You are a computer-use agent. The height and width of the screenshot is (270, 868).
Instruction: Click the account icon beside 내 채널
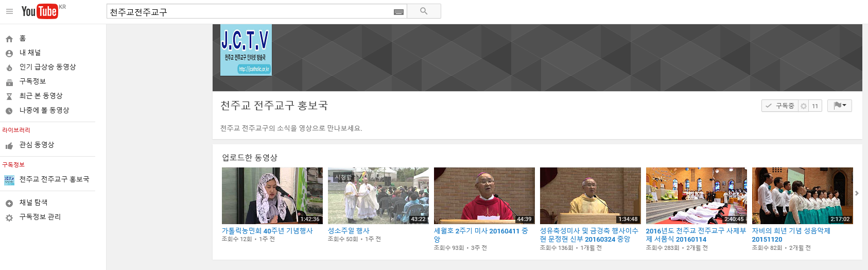pyautogui.click(x=9, y=53)
